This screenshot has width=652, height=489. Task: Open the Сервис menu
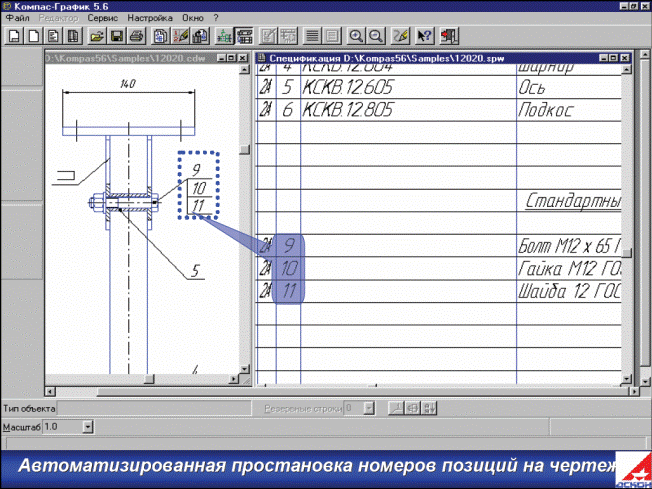[x=103, y=18]
